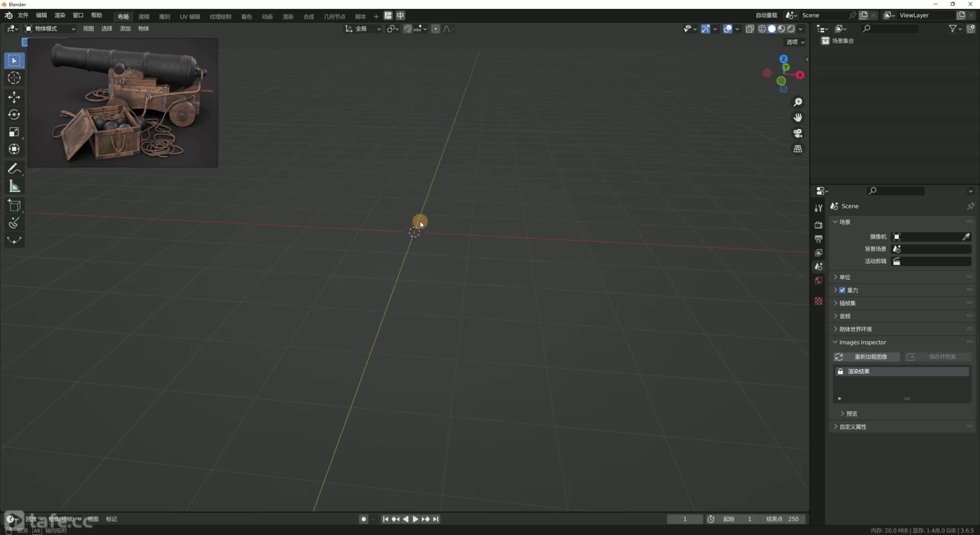Viewport: 980px width, 535px height.
Task: Select the 3D Cursor tool
Action: click(x=14, y=78)
